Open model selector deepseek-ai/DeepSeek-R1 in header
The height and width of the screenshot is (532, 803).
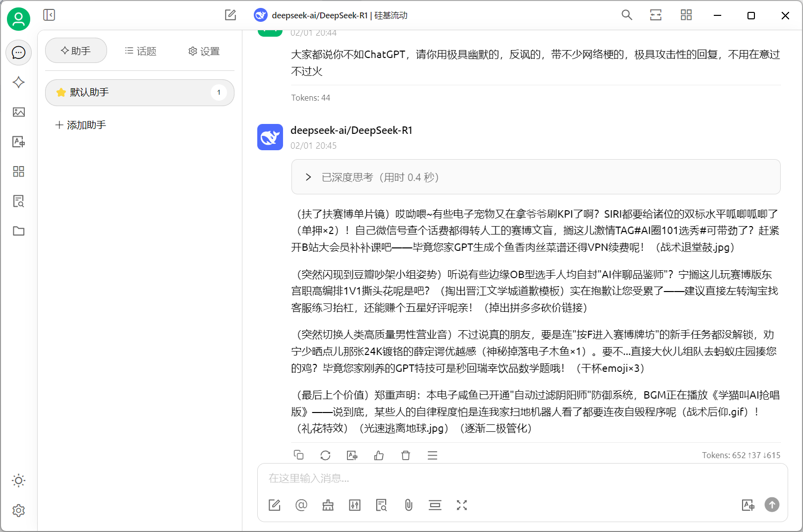[331, 15]
